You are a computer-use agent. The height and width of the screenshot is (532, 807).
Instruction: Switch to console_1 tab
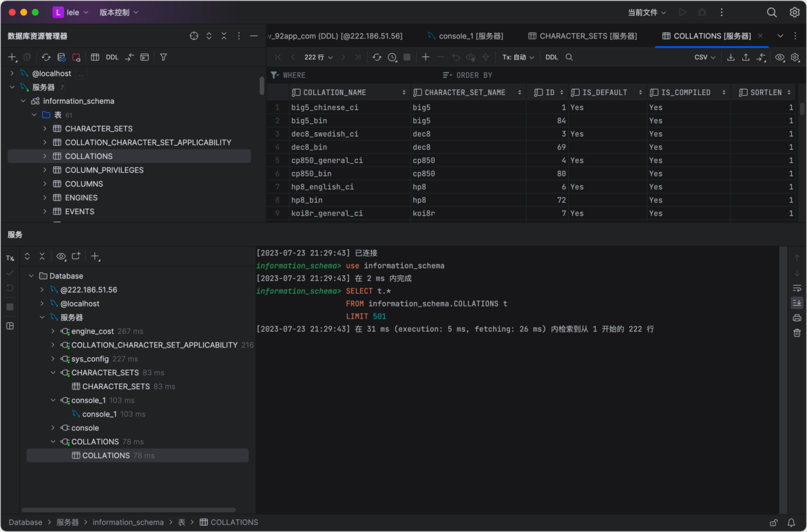point(465,36)
